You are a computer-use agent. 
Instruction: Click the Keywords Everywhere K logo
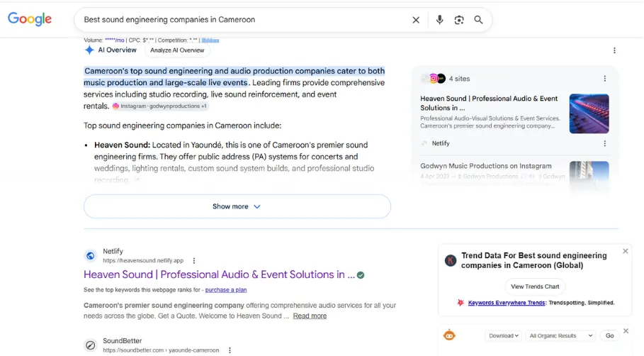coord(451,260)
